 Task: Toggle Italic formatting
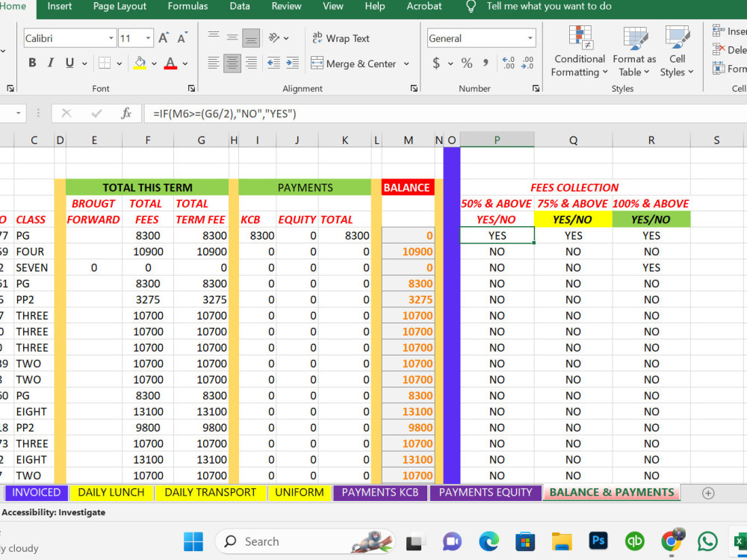(51, 63)
